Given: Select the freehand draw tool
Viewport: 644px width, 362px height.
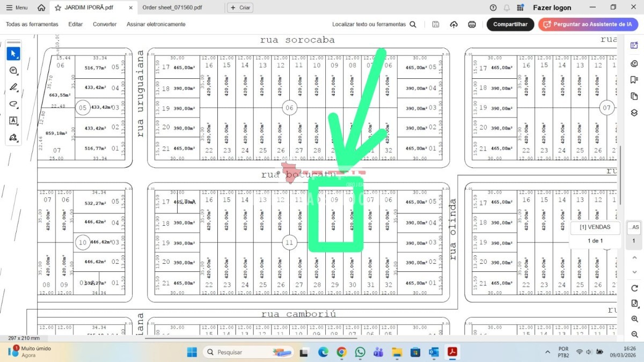Looking at the screenshot, I should [13, 104].
